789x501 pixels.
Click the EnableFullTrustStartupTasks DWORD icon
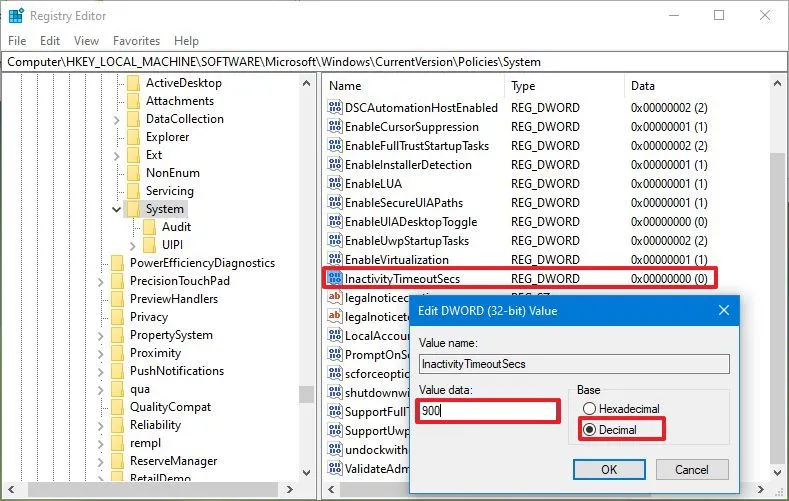coord(335,145)
